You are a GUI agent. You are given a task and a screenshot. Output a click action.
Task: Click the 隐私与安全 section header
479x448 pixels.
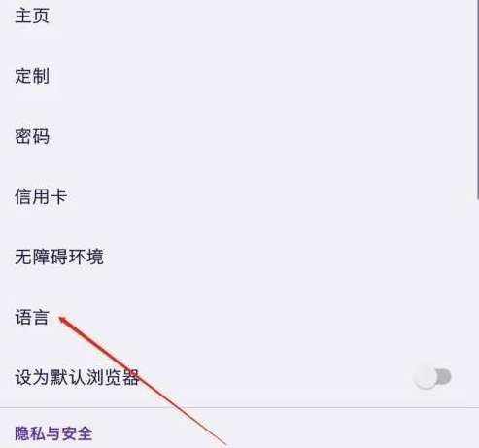[x=53, y=433]
